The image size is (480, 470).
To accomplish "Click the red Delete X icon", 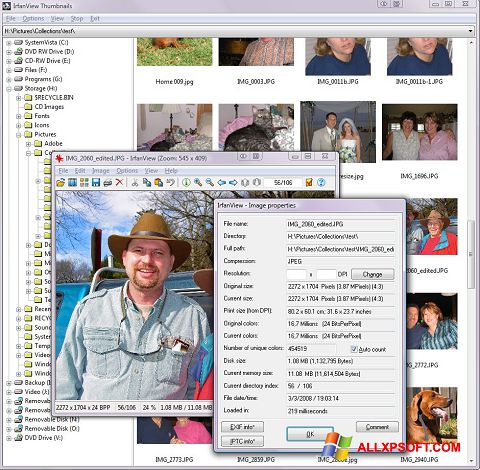I will 119,182.
